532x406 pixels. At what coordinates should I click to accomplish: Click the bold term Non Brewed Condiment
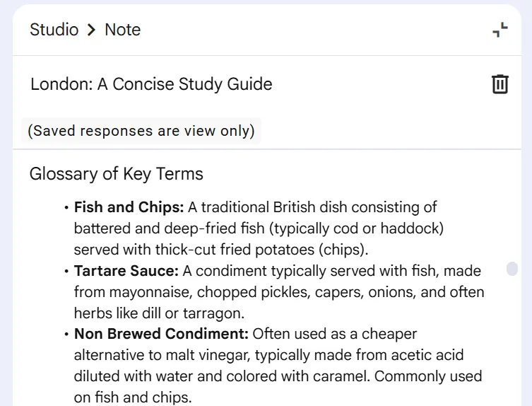point(161,334)
